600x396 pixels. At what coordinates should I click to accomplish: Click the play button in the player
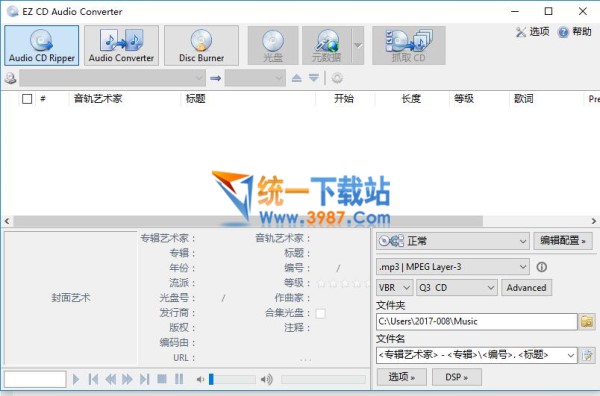pos(76,379)
